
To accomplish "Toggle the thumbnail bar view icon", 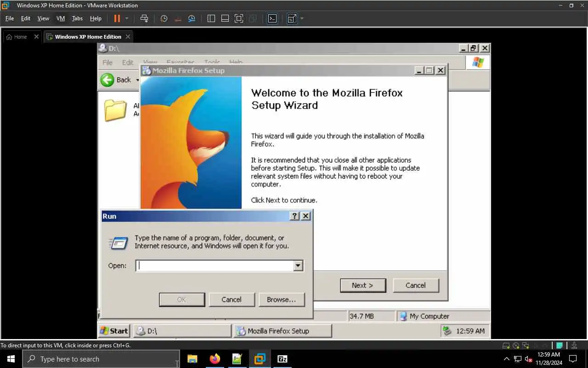I will [225, 18].
